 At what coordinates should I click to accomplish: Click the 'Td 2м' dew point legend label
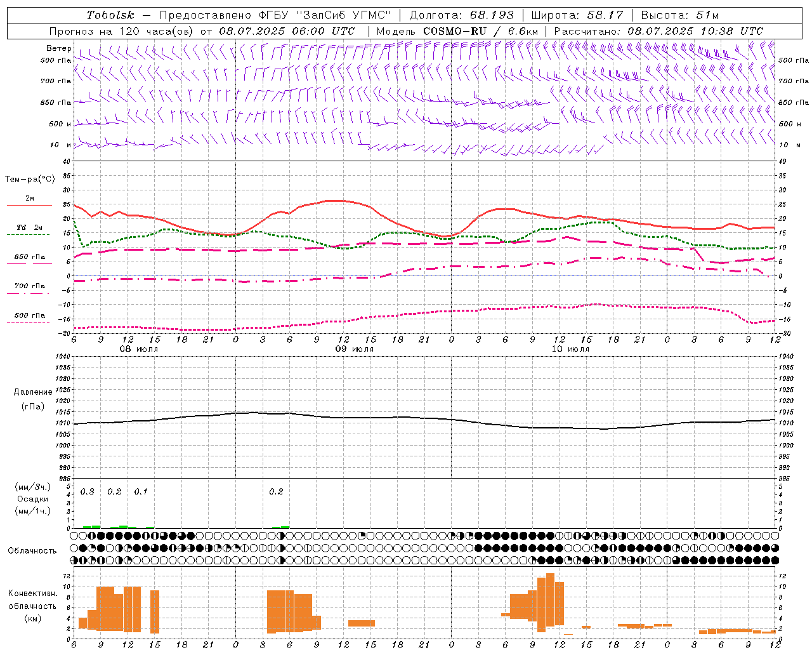(30, 227)
